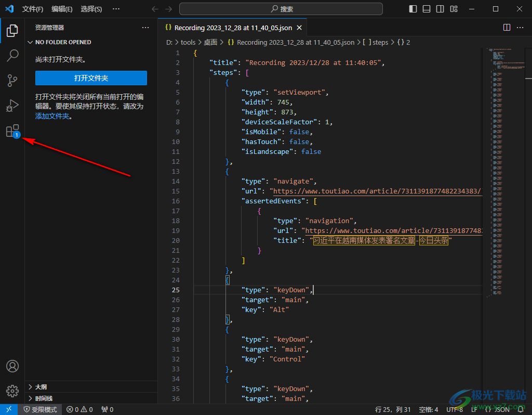Expand the 大纲 outline section
This screenshot has width=532, height=415.
(41, 387)
